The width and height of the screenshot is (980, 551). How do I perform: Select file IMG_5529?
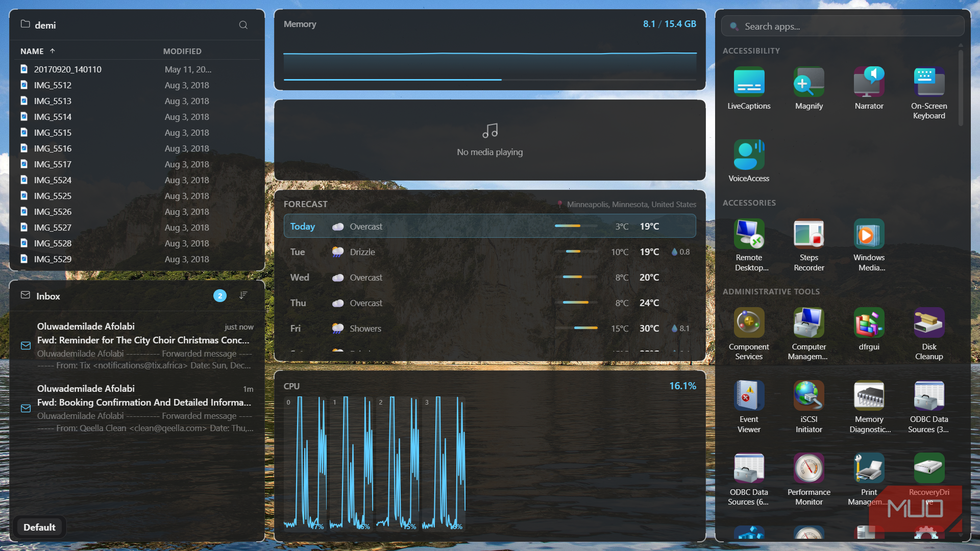tap(137, 259)
